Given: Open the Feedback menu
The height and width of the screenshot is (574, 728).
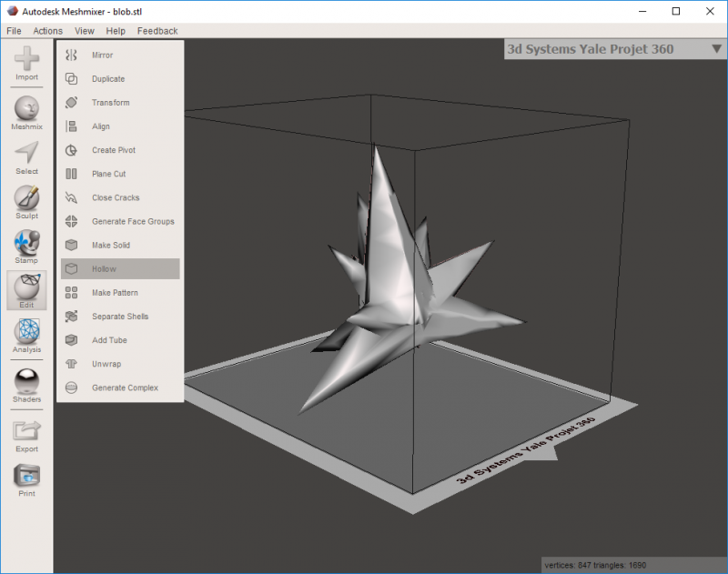Looking at the screenshot, I should [x=157, y=31].
